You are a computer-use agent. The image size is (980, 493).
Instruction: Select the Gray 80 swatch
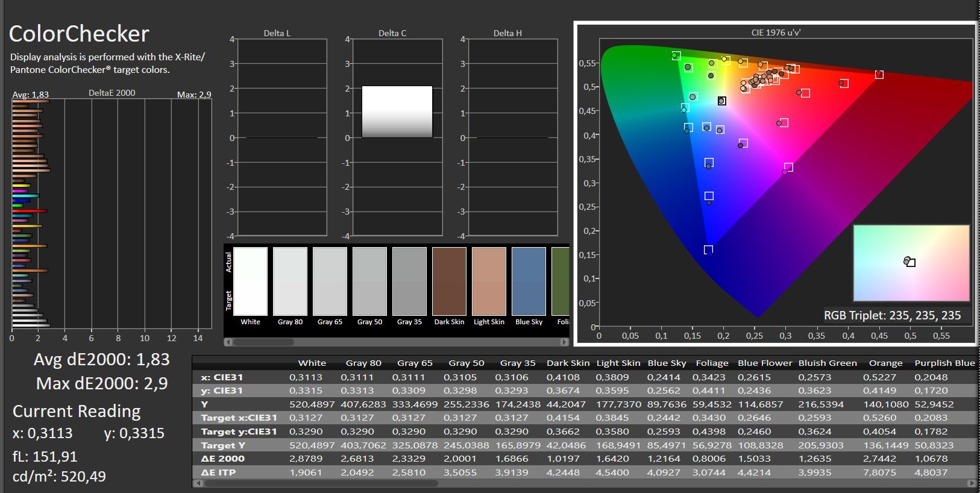click(290, 281)
